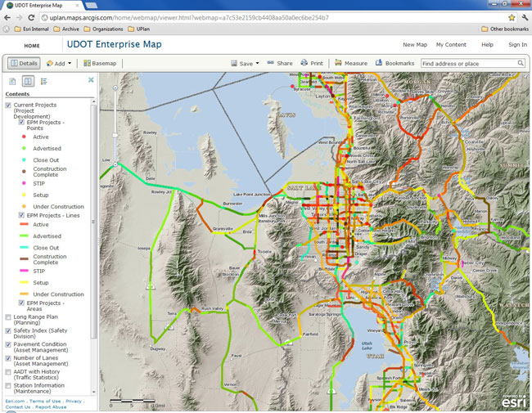This screenshot has width=532, height=413.
Task: Click the browser forward arrow
Action: (x=20, y=18)
